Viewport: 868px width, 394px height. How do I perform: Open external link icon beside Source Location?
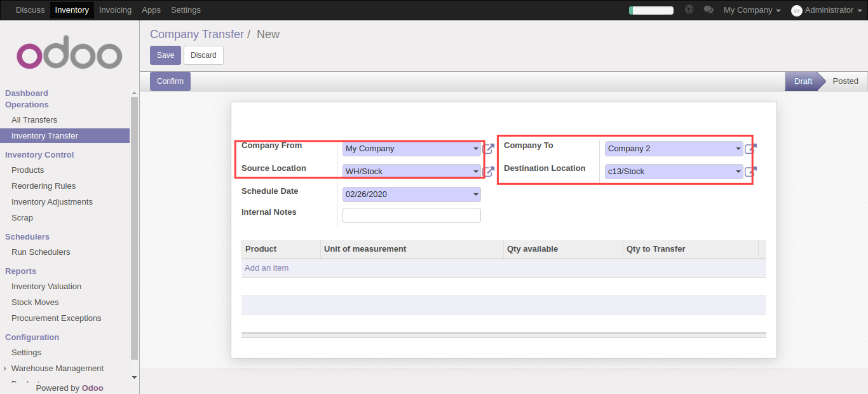tap(488, 172)
